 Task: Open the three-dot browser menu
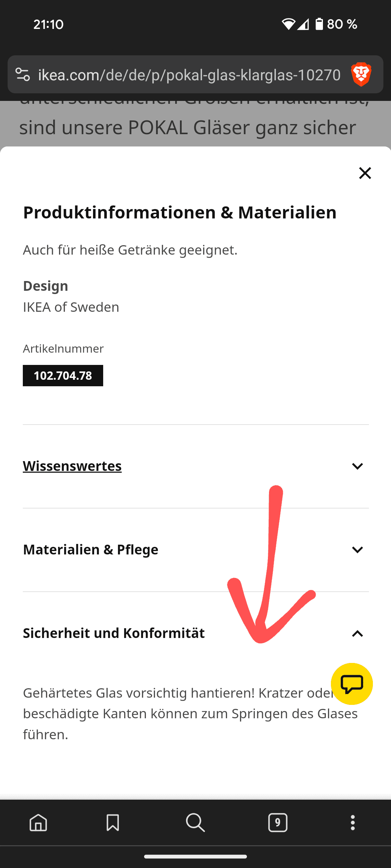point(353,823)
